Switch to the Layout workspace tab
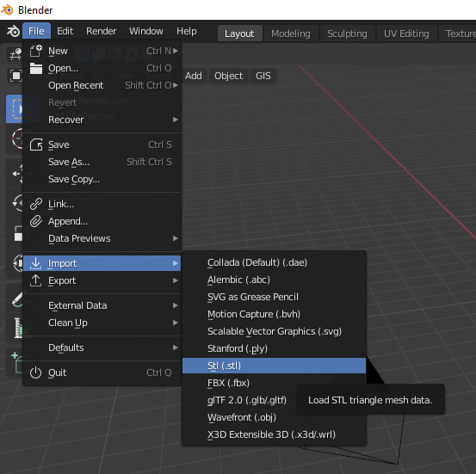 click(x=239, y=34)
